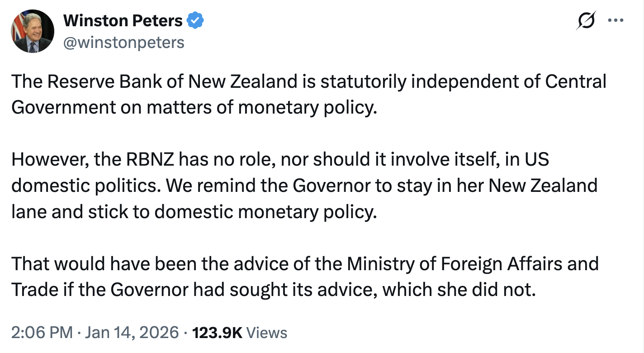The image size is (644, 353).
Task: Click the paragraph starting "However, the RBNZ"
Action: [303, 186]
